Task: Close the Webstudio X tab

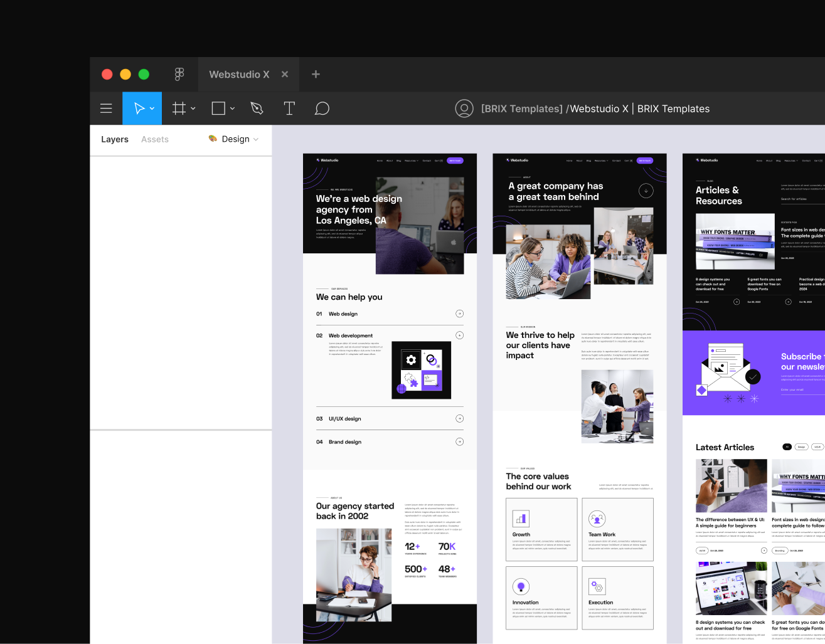Action: (x=285, y=74)
